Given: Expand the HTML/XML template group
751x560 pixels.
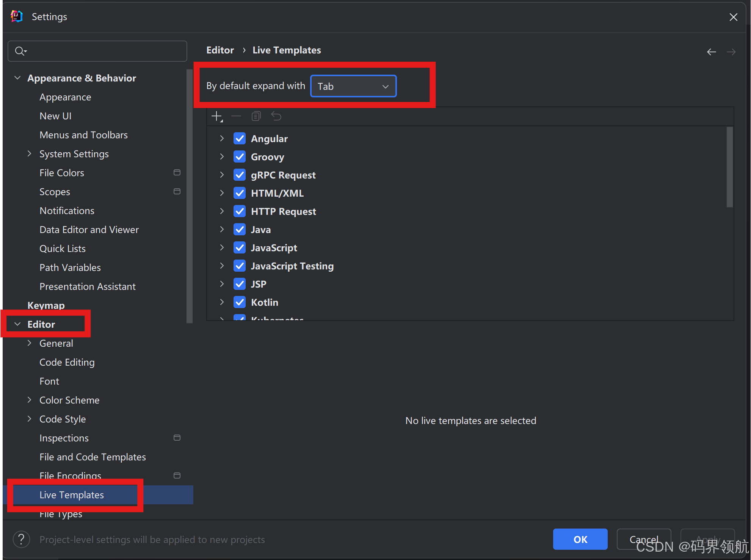Looking at the screenshot, I should [222, 193].
